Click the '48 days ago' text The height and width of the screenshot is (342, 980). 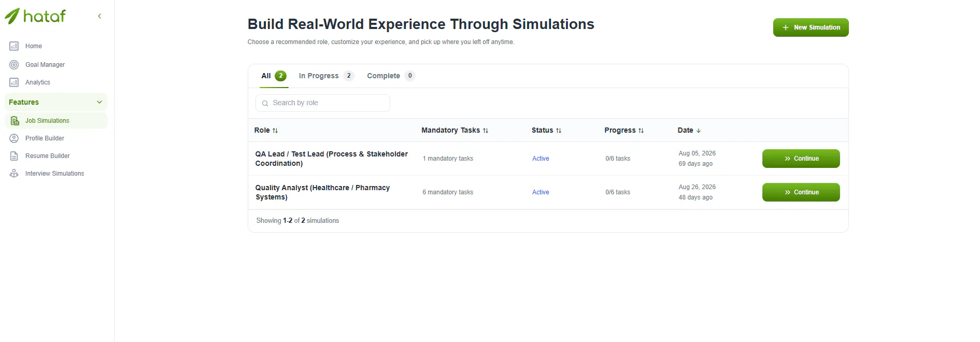tap(695, 197)
